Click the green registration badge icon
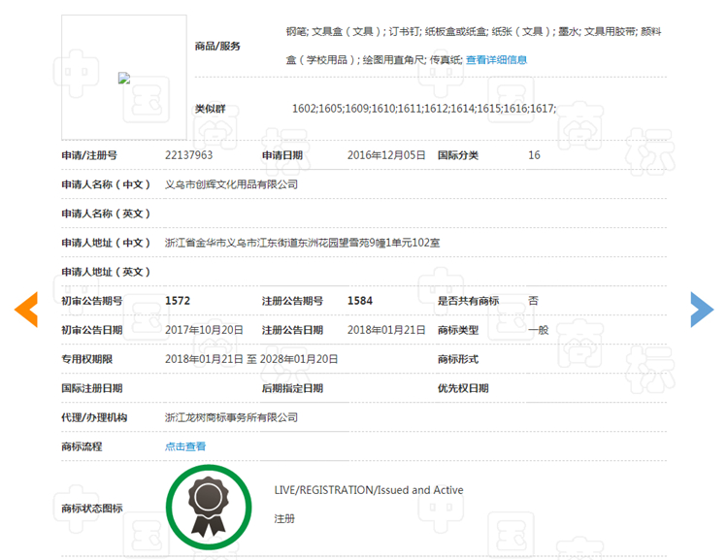728x560 pixels. click(x=208, y=508)
